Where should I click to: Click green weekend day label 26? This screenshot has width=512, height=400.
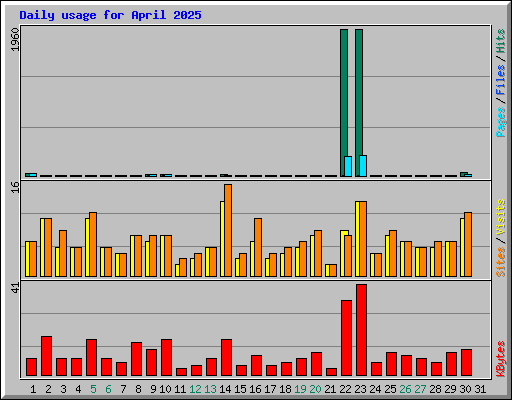coord(405,389)
